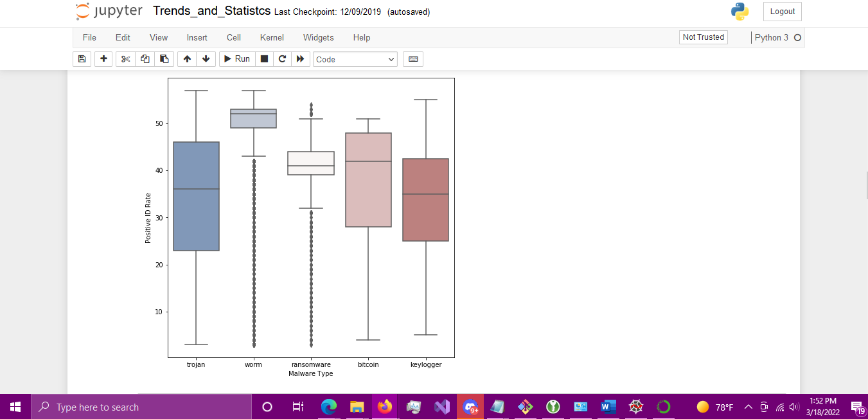Open the Windows Start menu
This screenshot has height=419, width=868.
coord(15,407)
